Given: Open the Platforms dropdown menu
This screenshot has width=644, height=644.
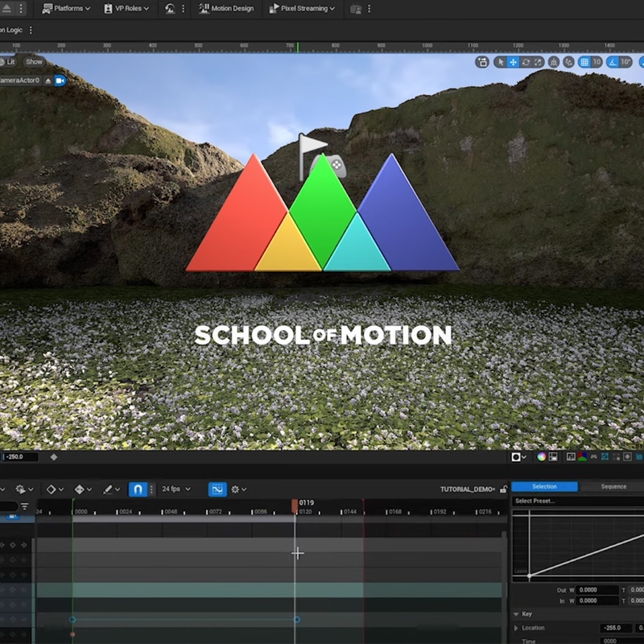Looking at the screenshot, I should tap(66, 8).
